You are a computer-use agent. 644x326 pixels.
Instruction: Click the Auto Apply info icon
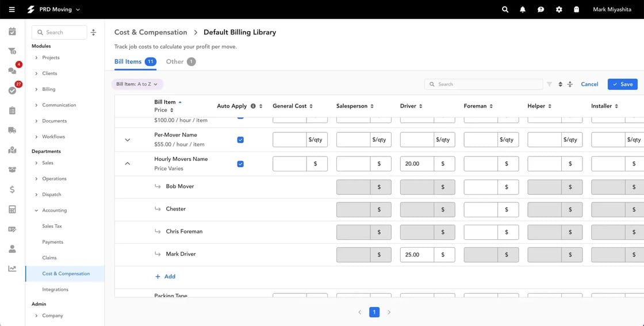[x=253, y=106]
